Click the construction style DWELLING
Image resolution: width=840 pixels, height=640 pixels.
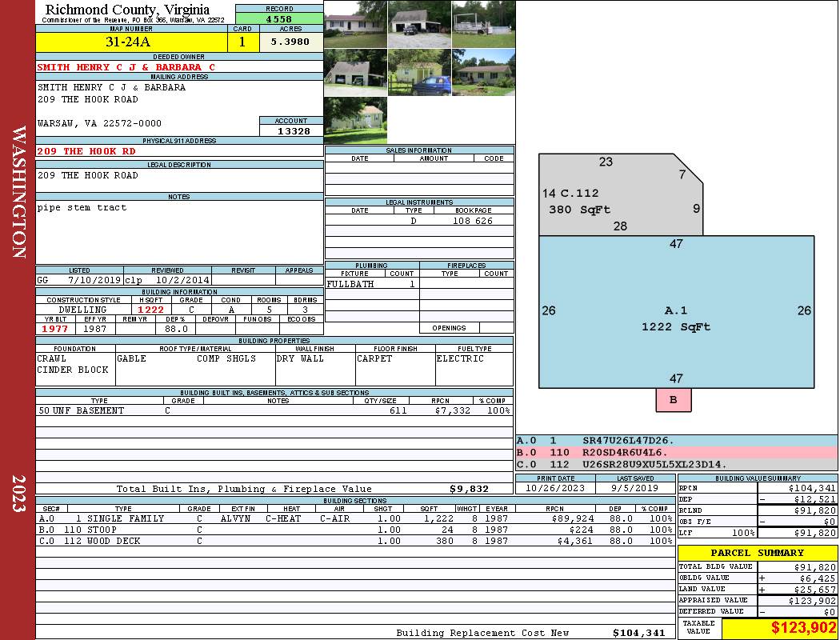[82, 310]
